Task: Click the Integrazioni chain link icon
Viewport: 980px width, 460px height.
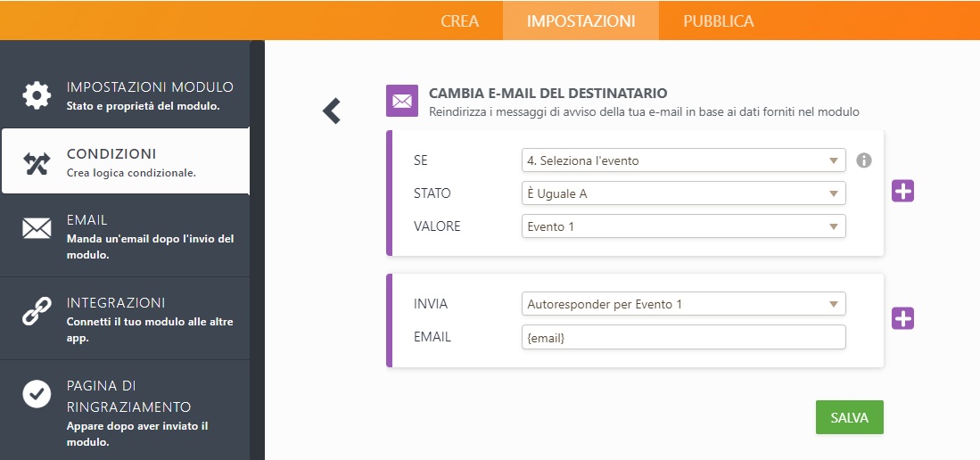Action: pyautogui.click(x=37, y=311)
